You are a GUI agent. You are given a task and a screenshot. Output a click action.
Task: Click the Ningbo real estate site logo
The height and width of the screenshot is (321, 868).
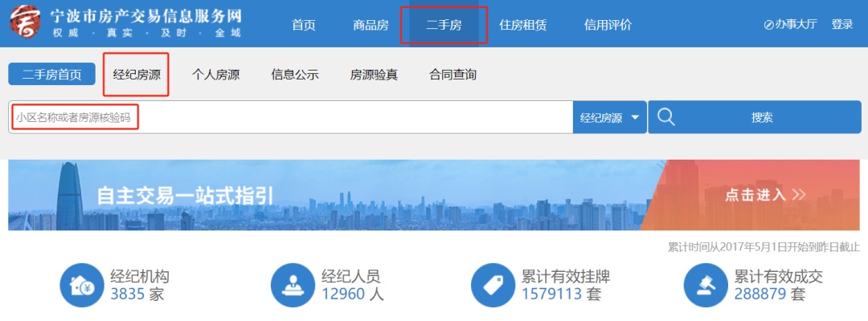pyautogui.click(x=25, y=22)
